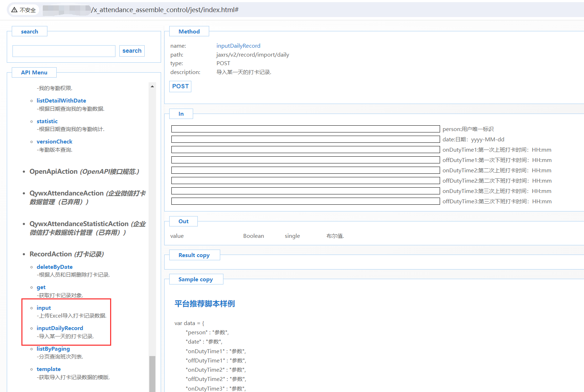The image size is (584, 392).
Task: Collapse the RecordAction section
Action: pos(51,254)
